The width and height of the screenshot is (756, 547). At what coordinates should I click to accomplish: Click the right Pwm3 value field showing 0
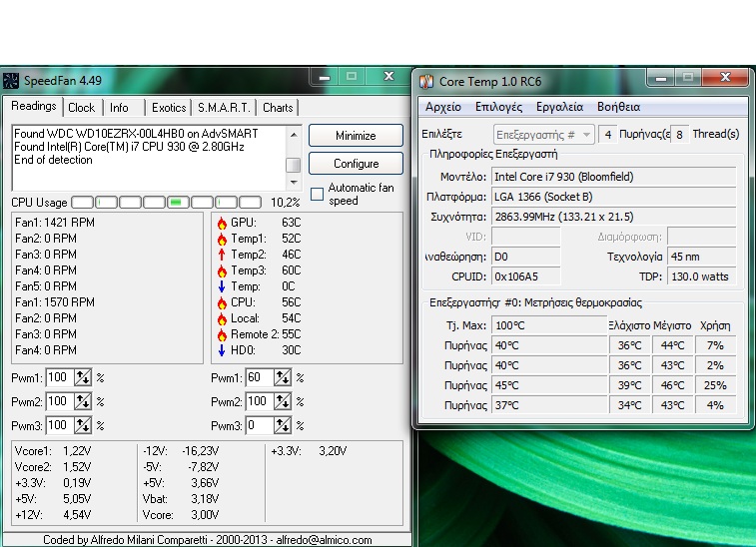click(260, 425)
